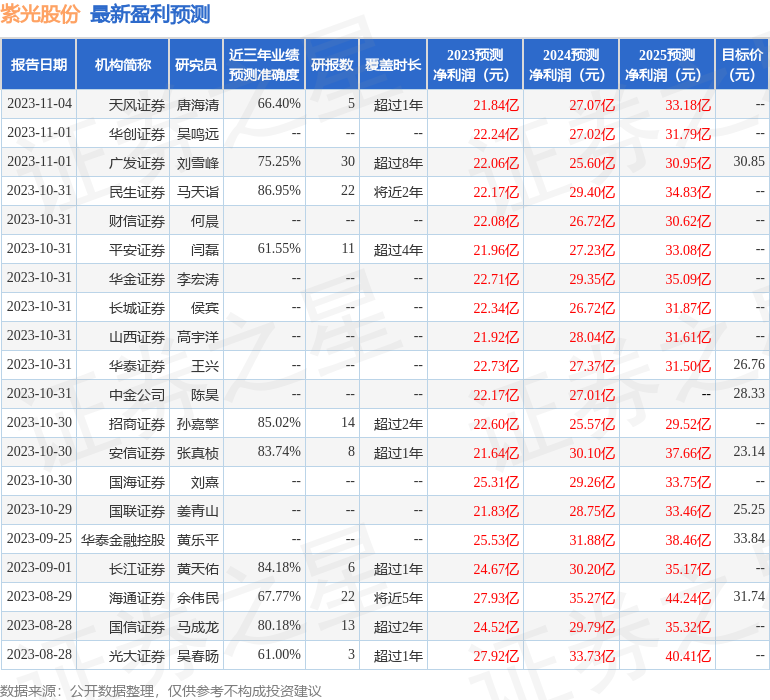
Task: Click the 数据来源 footer note
Action: click(161, 691)
